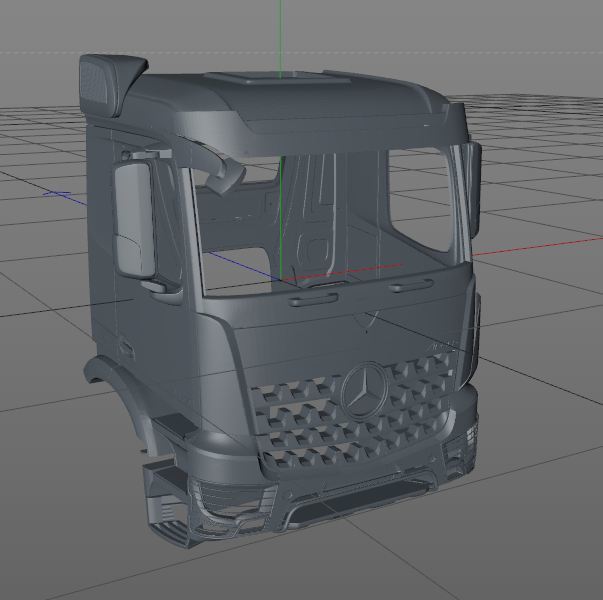This screenshot has width=603, height=600.
Task: Select the green vertical axis line above roof
Action: coord(281,37)
